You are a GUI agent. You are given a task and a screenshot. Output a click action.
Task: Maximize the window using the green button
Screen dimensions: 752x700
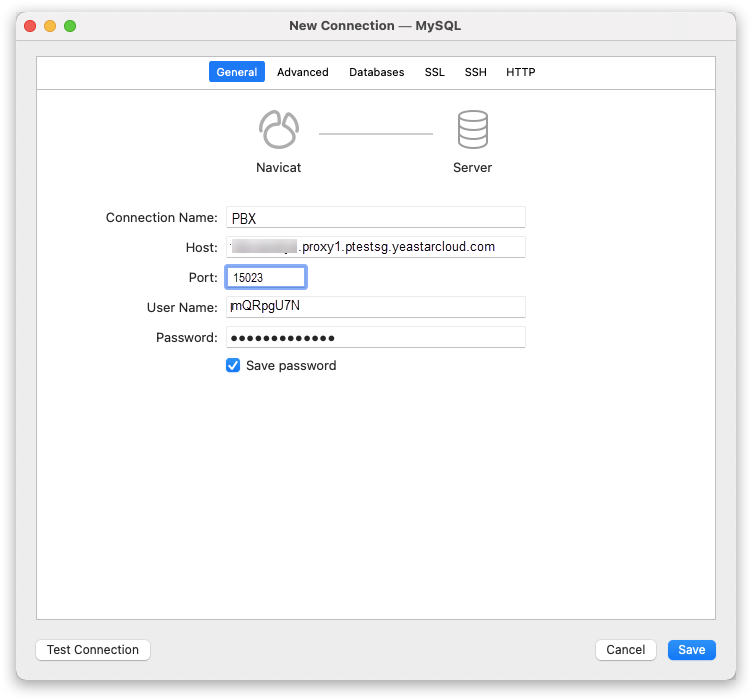click(x=70, y=26)
